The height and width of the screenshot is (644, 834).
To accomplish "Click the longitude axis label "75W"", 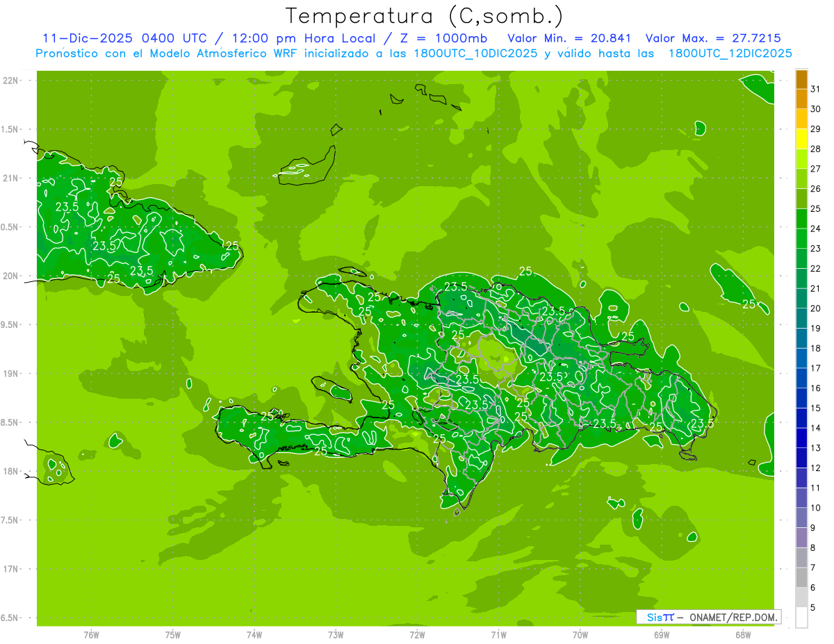I will point(173,634).
